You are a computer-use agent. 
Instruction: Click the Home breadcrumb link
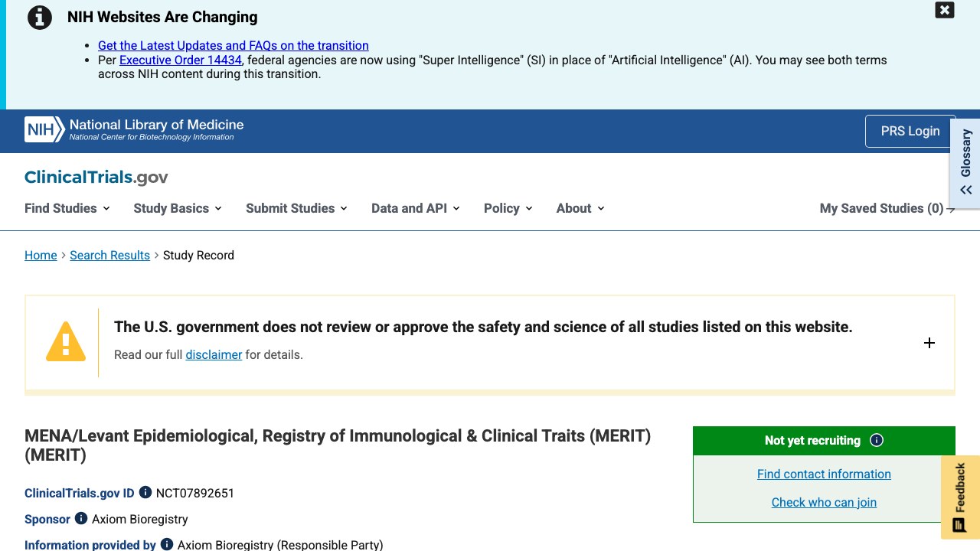tap(41, 255)
